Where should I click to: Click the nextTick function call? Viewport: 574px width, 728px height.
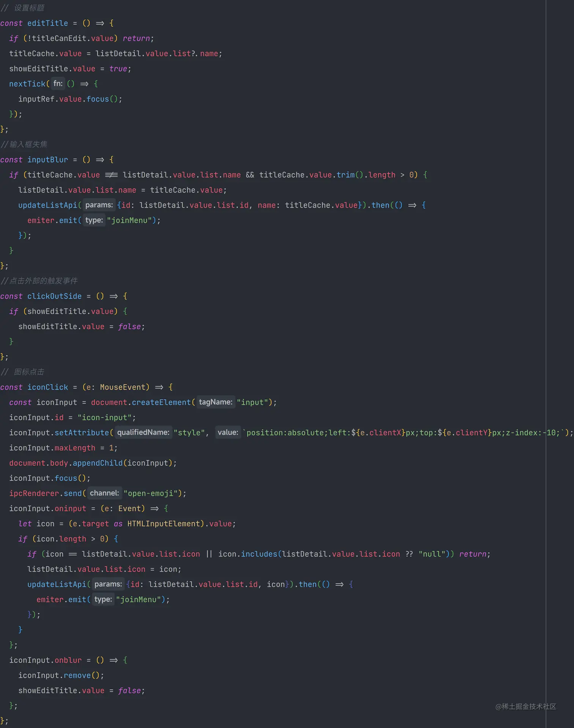(x=27, y=84)
